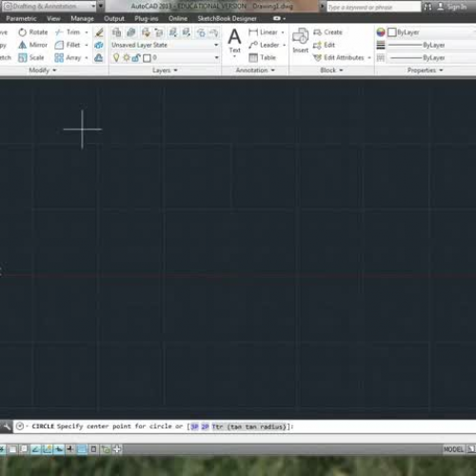476x476 pixels.
Task: Click the layer 0 color square
Action: 147,58
